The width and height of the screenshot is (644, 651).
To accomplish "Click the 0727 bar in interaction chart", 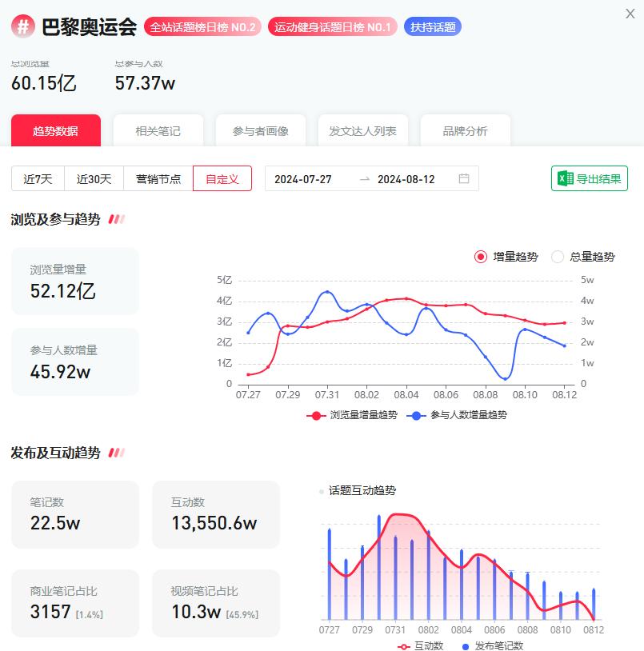I will 330,574.
